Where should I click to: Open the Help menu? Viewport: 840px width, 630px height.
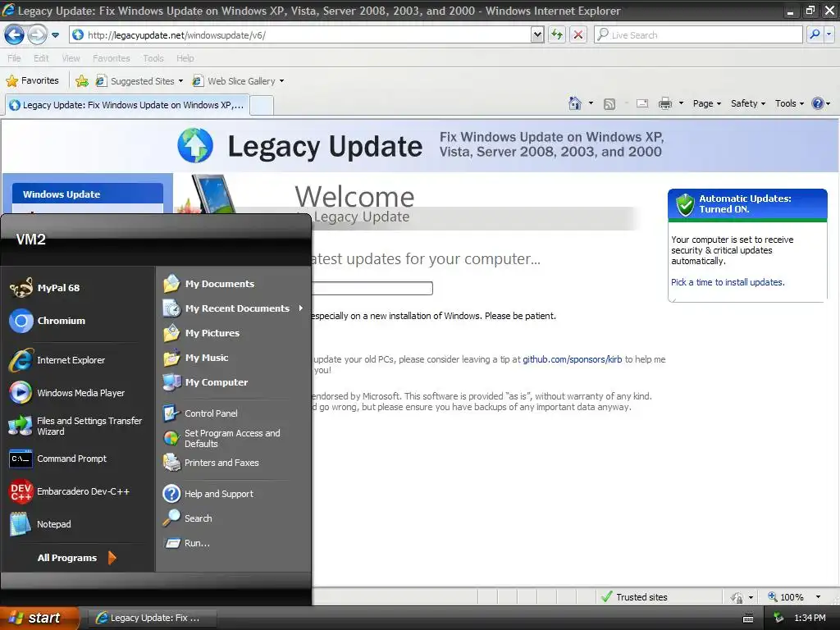pos(185,58)
